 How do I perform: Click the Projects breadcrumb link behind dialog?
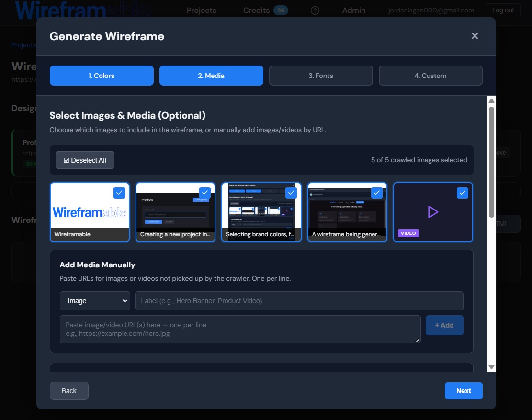(x=23, y=45)
